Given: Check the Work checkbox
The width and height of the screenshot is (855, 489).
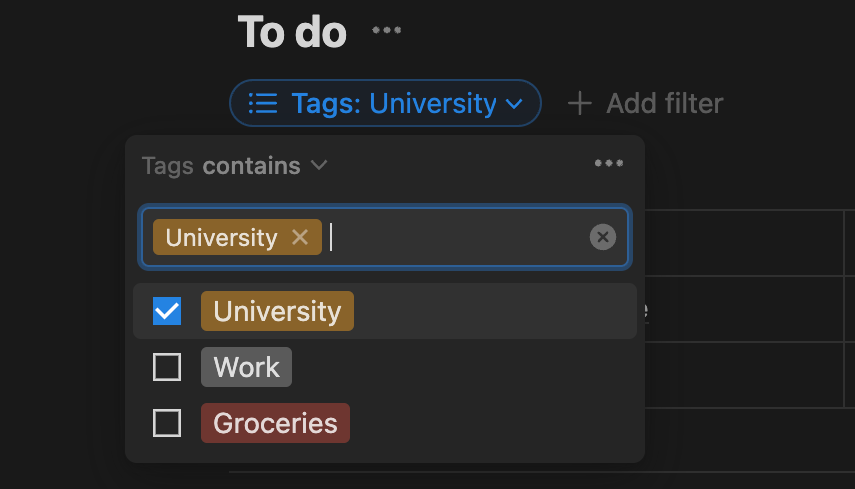Looking at the screenshot, I should (x=167, y=367).
